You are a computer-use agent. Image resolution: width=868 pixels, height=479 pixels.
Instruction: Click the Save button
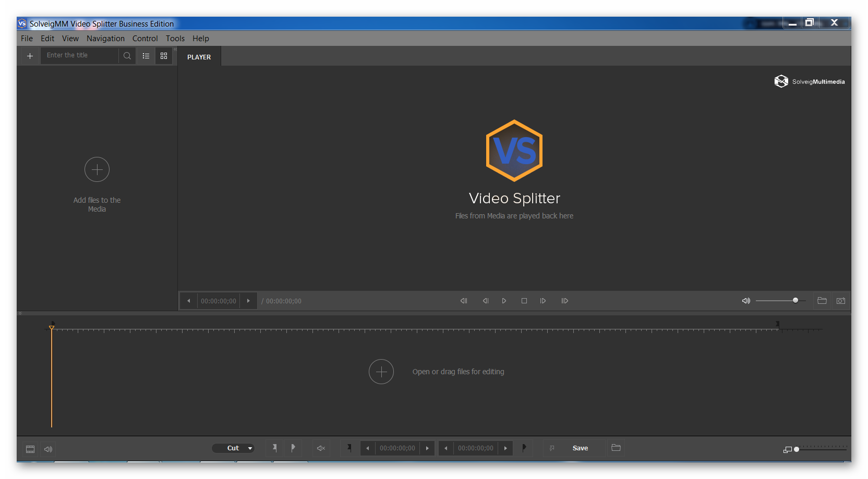pyautogui.click(x=580, y=448)
